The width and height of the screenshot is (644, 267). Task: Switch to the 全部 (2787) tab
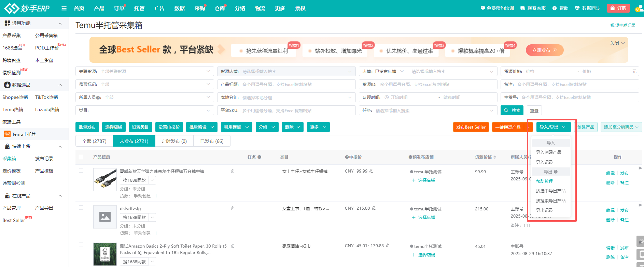tap(94, 141)
